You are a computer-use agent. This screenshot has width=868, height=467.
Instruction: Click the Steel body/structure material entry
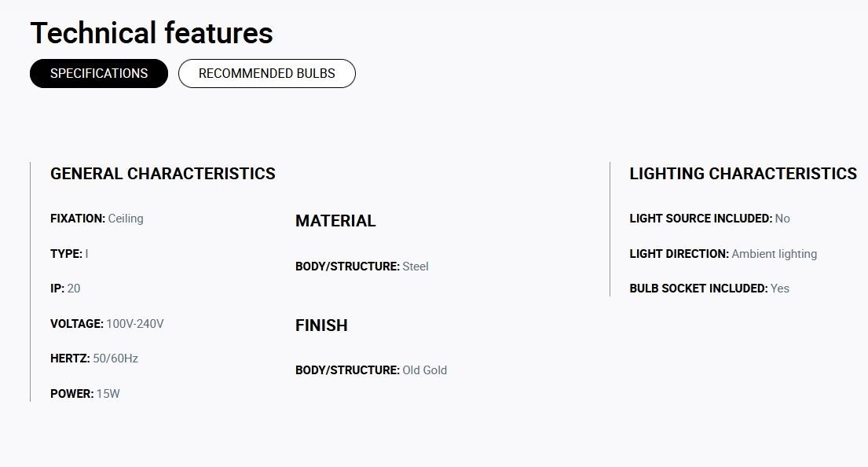[362, 267]
